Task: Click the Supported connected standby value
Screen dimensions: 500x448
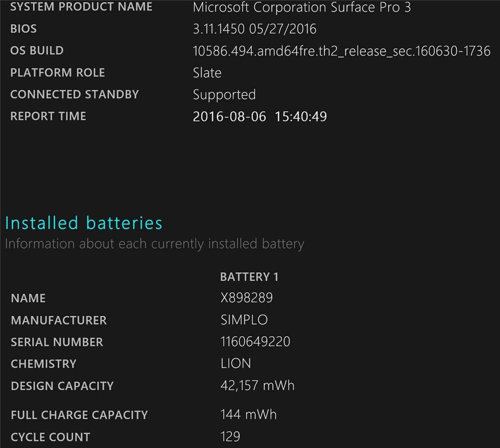Action: tap(224, 95)
